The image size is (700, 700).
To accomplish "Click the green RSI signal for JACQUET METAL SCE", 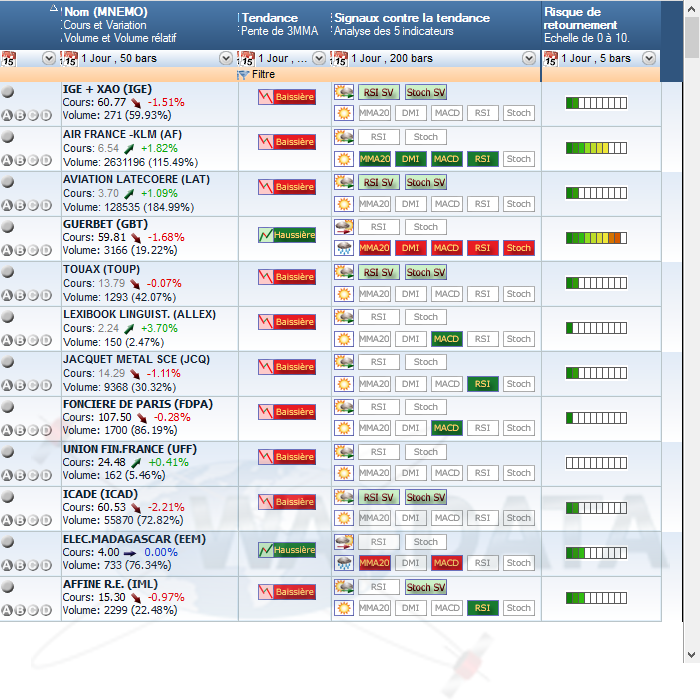I will click(483, 383).
